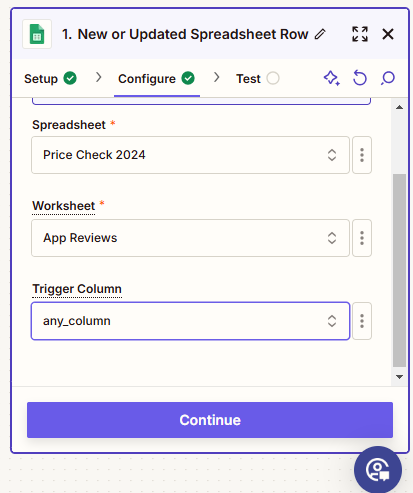Click the comment bubble icon
Screen dimensions: 413x493
[388, 78]
